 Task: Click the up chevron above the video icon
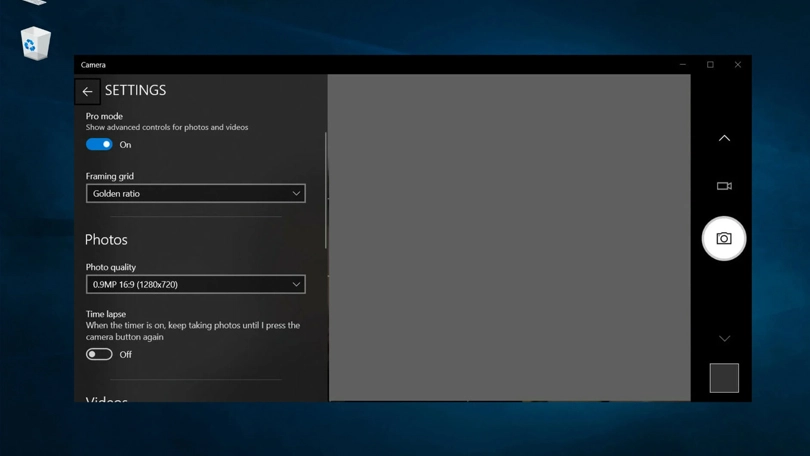point(724,138)
